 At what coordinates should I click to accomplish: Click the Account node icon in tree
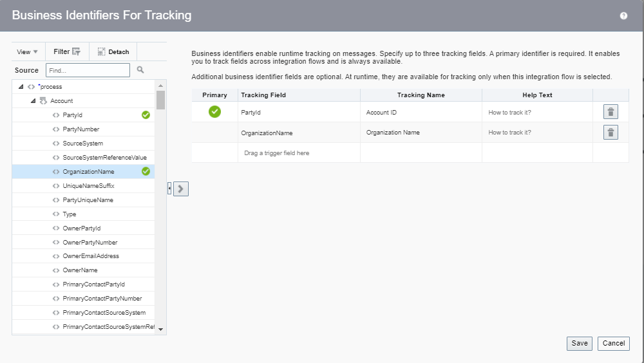coord(43,100)
